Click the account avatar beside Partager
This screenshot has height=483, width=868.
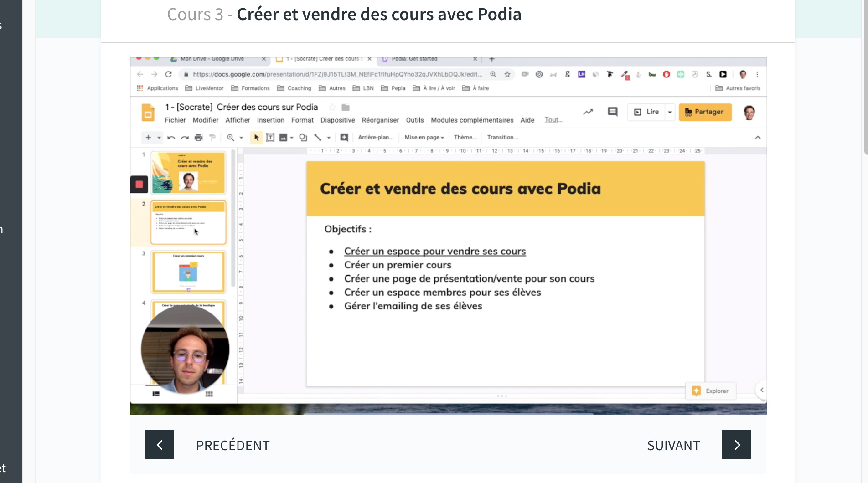(x=749, y=112)
